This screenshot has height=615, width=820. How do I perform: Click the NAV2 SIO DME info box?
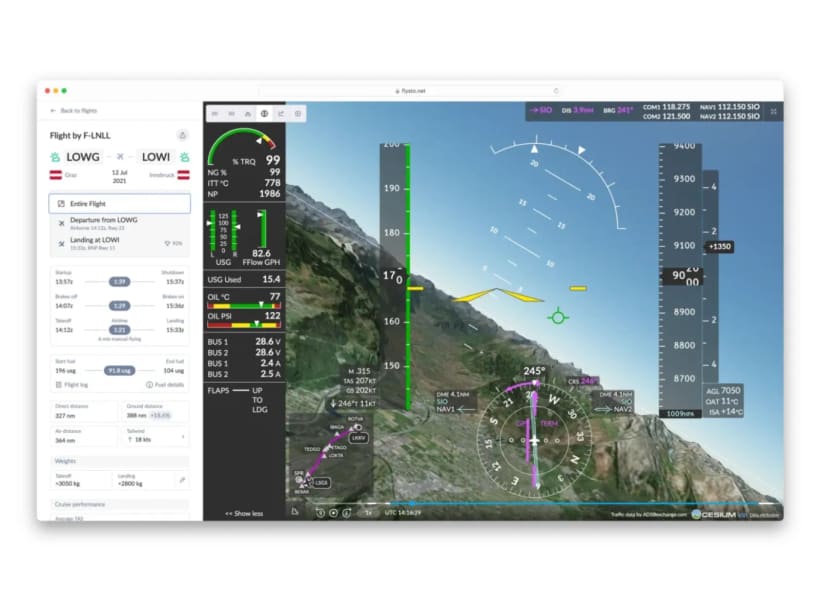(x=613, y=402)
